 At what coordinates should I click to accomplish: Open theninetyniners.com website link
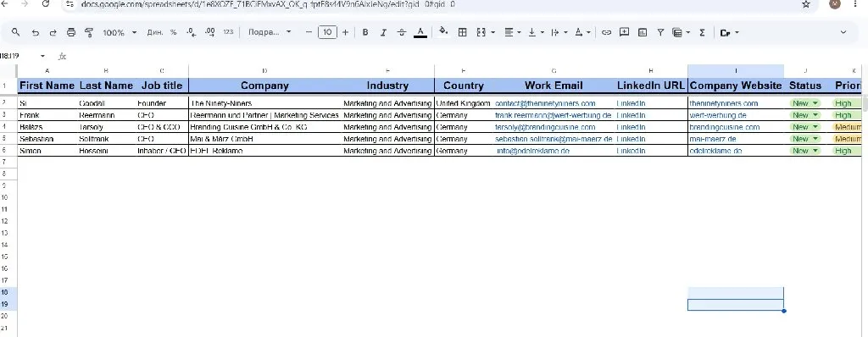[x=723, y=103]
